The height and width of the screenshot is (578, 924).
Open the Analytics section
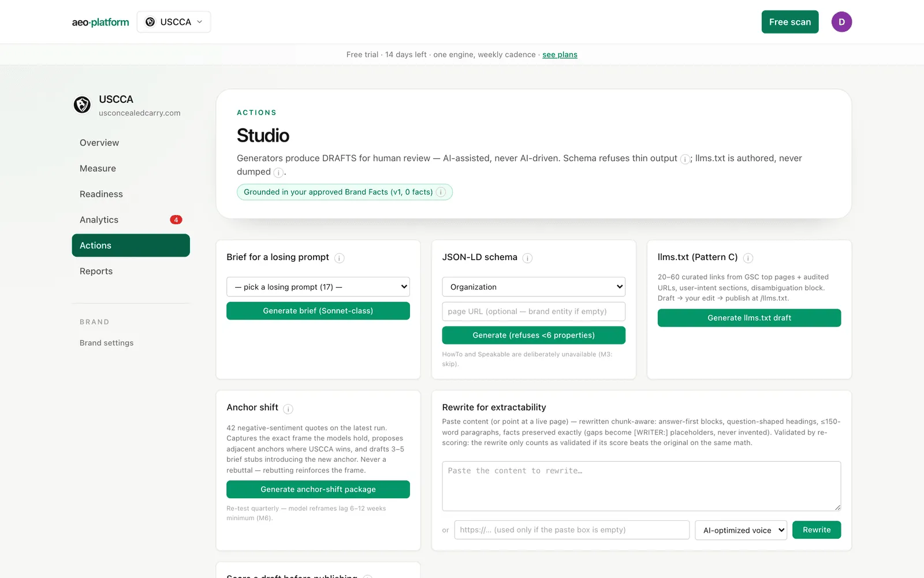coord(131,220)
